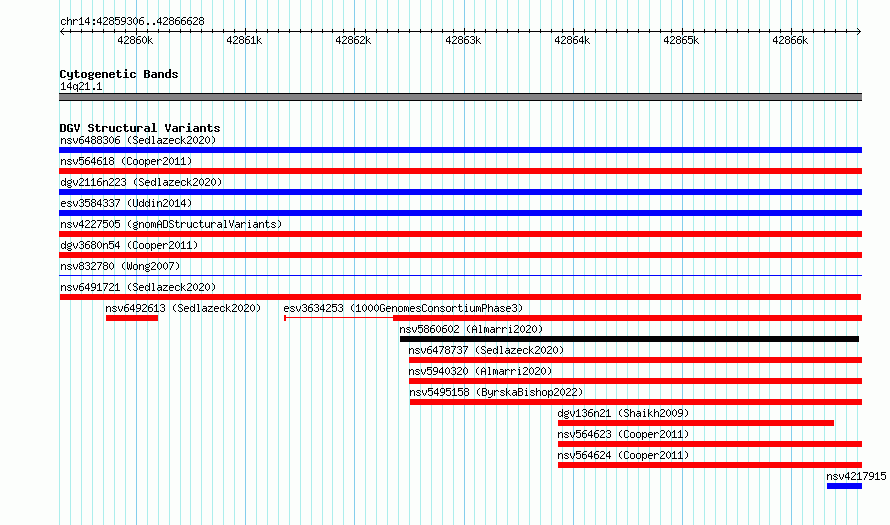Open the nsv832780 (Wong2007) label

tap(120, 266)
